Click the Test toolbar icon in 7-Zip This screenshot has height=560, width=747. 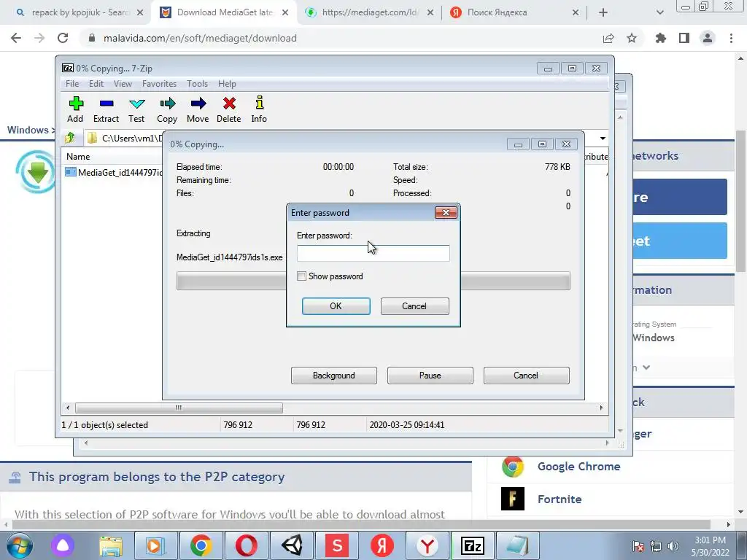tap(136, 109)
